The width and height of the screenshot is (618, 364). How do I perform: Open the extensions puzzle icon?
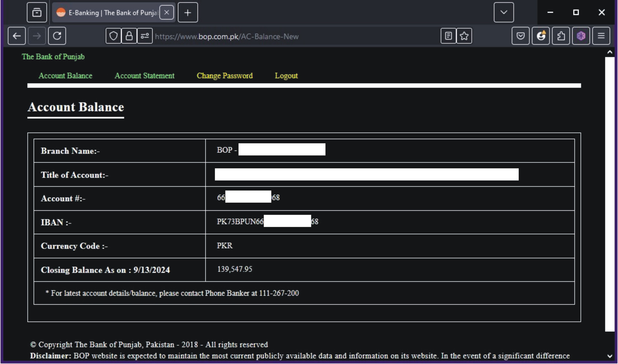click(561, 36)
